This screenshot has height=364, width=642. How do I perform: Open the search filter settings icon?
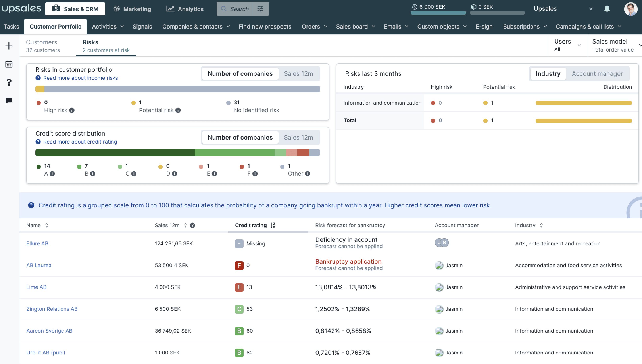(260, 9)
